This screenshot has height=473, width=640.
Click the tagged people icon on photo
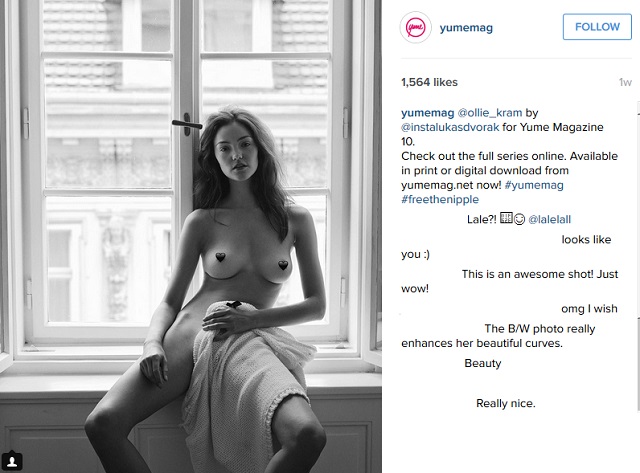pyautogui.click(x=12, y=461)
